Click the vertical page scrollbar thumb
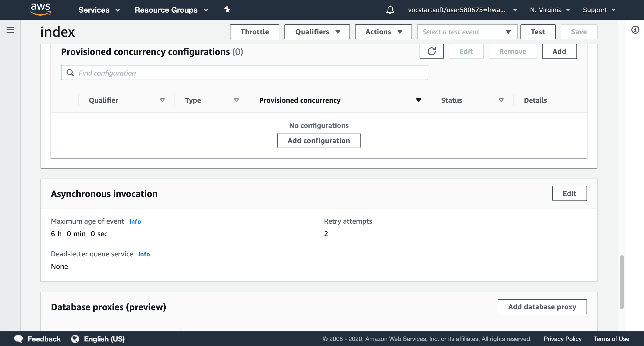 click(x=622, y=282)
